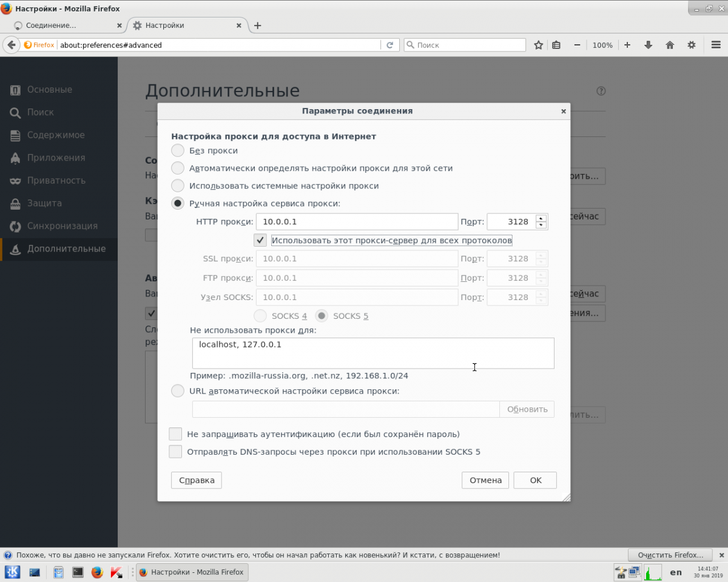Click the reload page icon in address bar
This screenshot has width=728, height=582.
[389, 45]
